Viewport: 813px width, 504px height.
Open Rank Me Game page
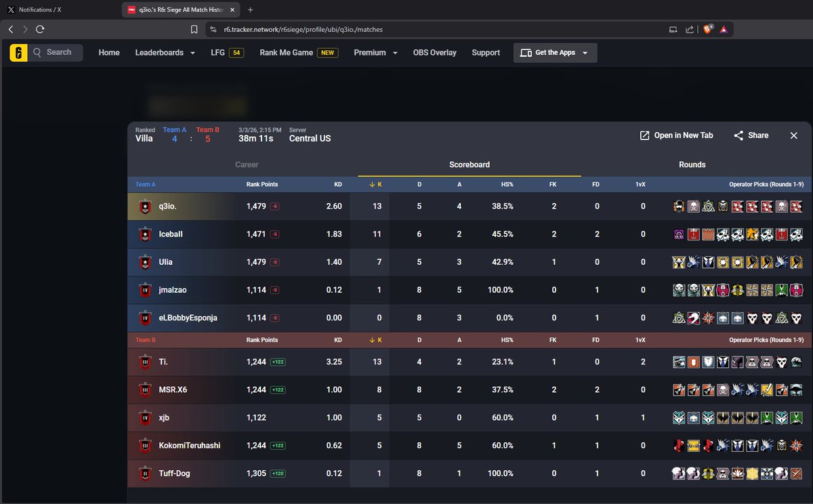(x=298, y=53)
